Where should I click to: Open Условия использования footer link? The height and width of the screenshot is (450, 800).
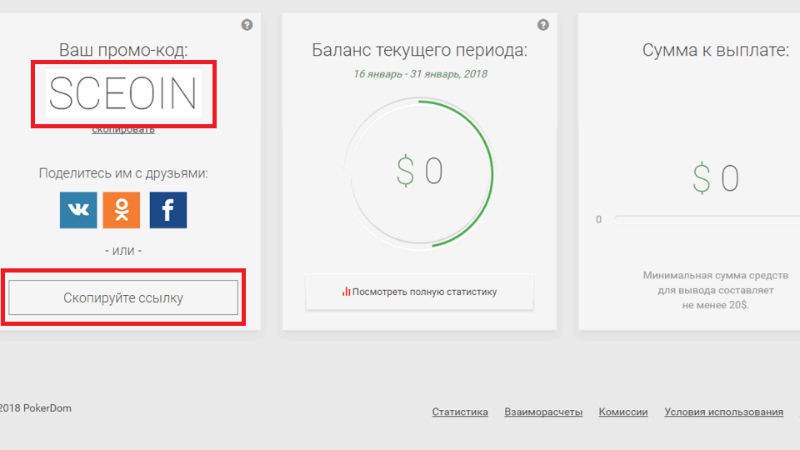coord(723,412)
